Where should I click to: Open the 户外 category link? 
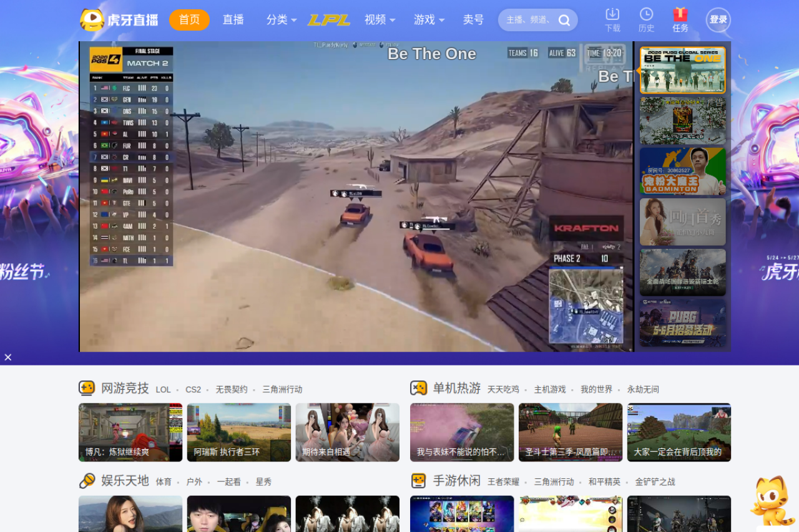click(194, 482)
